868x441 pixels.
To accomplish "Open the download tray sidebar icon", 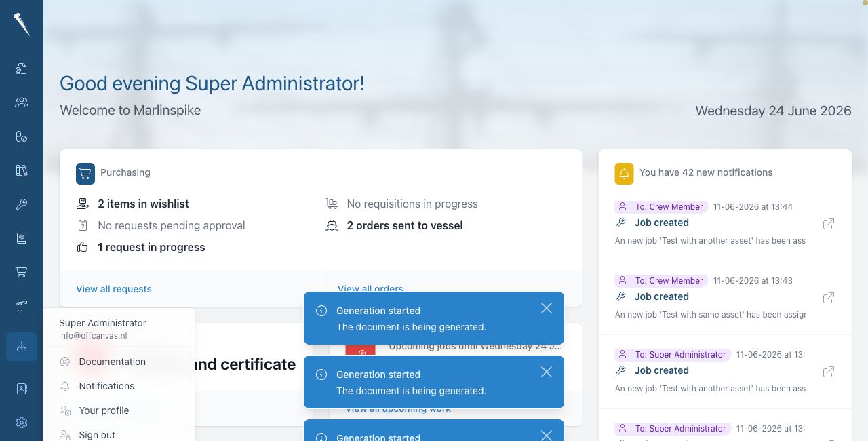I will point(22,347).
